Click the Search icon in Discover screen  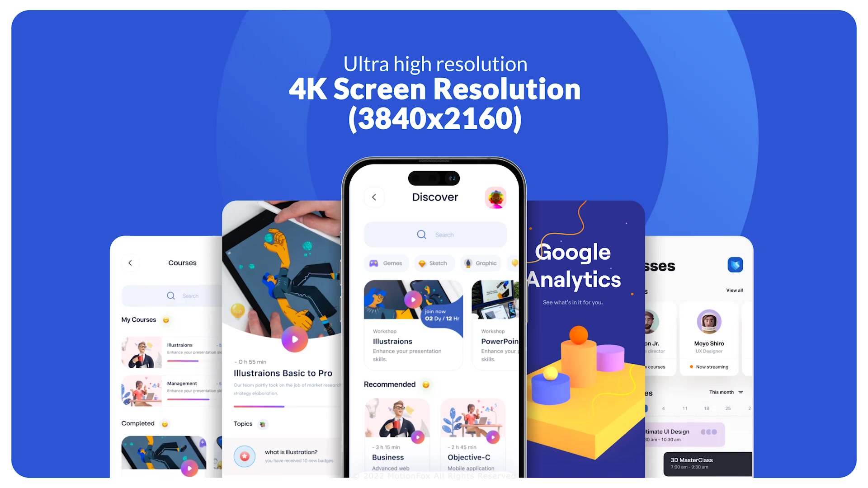tap(421, 234)
